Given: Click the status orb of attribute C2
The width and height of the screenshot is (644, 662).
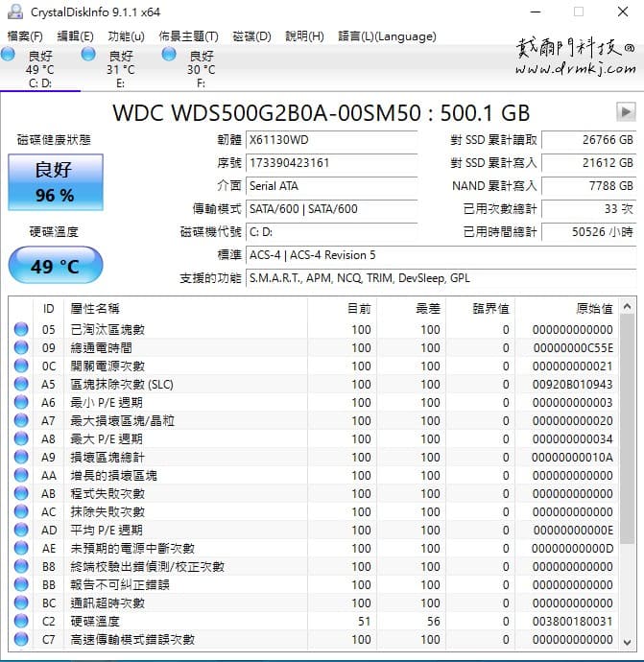Looking at the screenshot, I should click(x=21, y=621).
